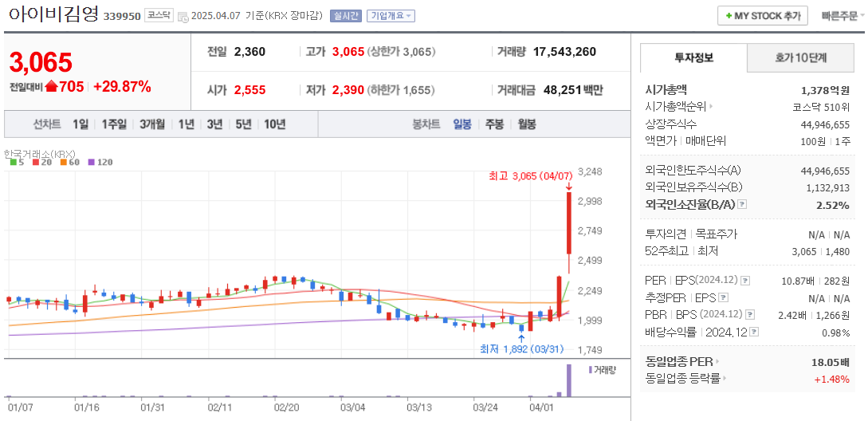Select the 1일 line chart period

(x=81, y=124)
